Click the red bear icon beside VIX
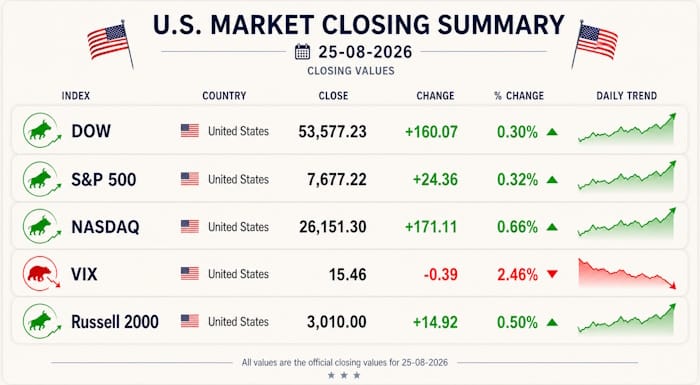The width and height of the screenshot is (700, 385). (x=41, y=273)
